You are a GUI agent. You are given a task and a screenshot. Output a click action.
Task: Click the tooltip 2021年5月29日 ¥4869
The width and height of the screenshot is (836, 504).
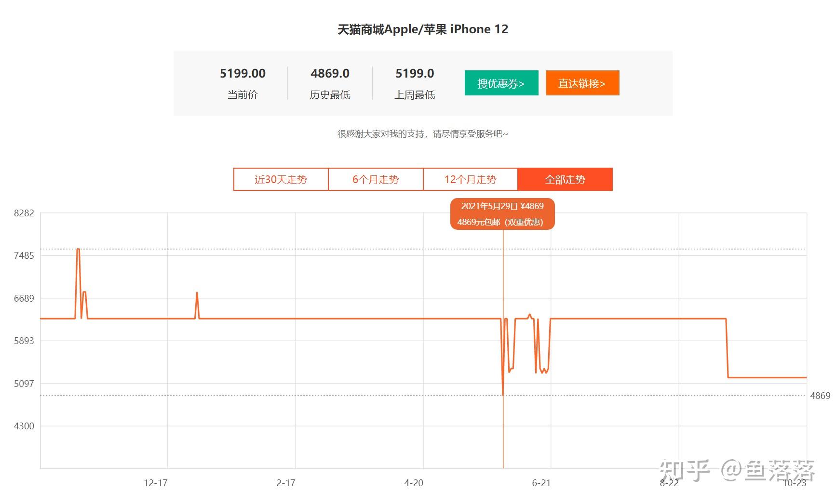tap(502, 206)
